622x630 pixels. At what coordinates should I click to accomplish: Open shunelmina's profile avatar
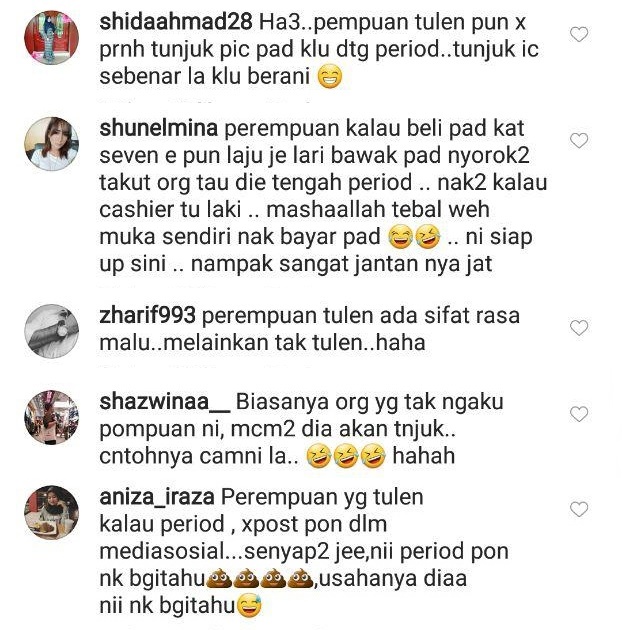pyautogui.click(x=51, y=144)
